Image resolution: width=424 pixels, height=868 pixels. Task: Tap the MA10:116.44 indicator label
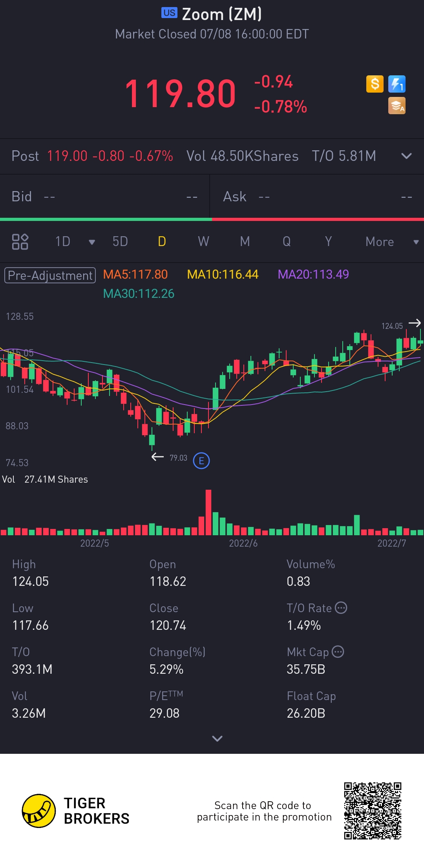223,274
